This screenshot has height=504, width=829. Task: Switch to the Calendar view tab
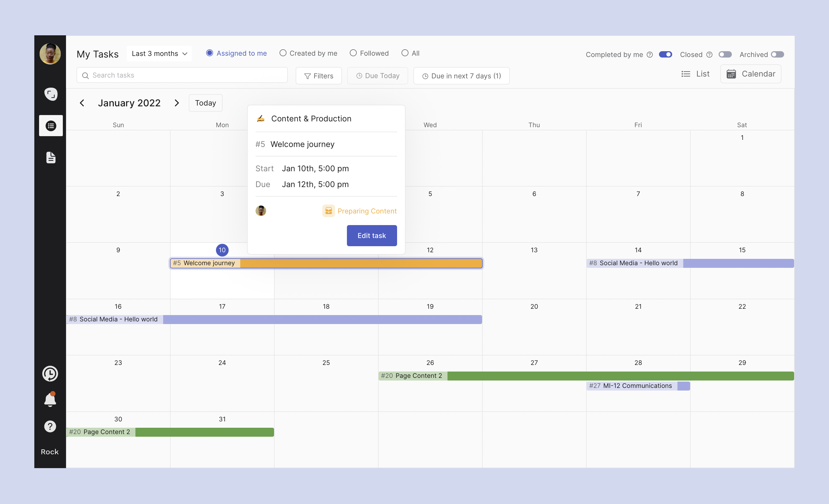[x=751, y=74]
